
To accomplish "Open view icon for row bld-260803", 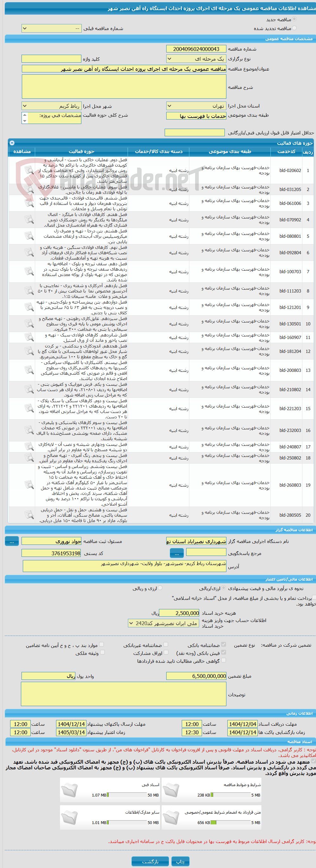I will [29, 485].
